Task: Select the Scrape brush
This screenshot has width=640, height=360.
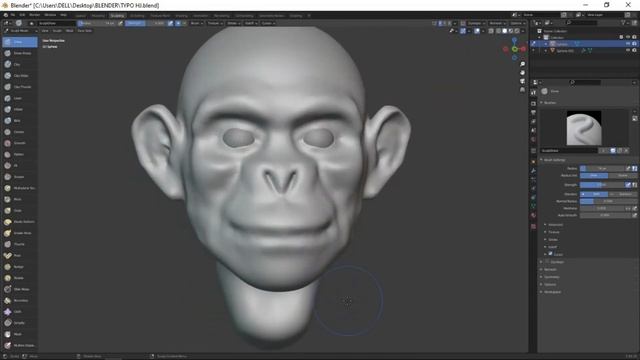Action: coord(20,177)
